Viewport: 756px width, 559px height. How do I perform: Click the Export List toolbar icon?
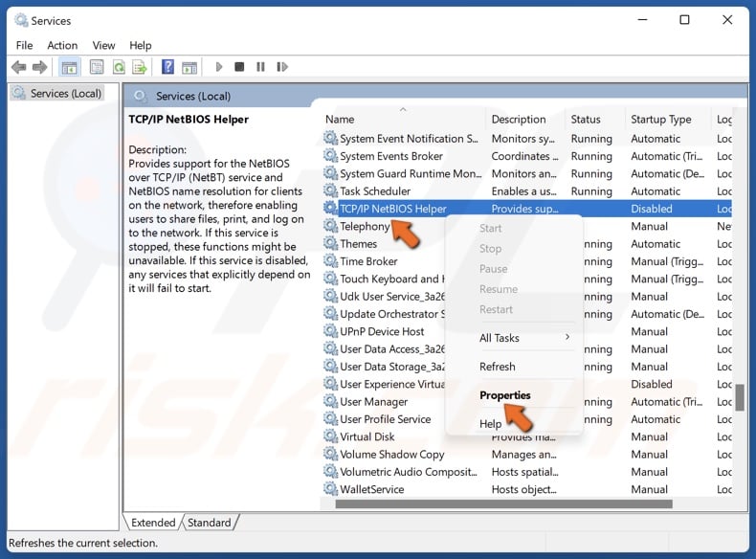(140, 67)
